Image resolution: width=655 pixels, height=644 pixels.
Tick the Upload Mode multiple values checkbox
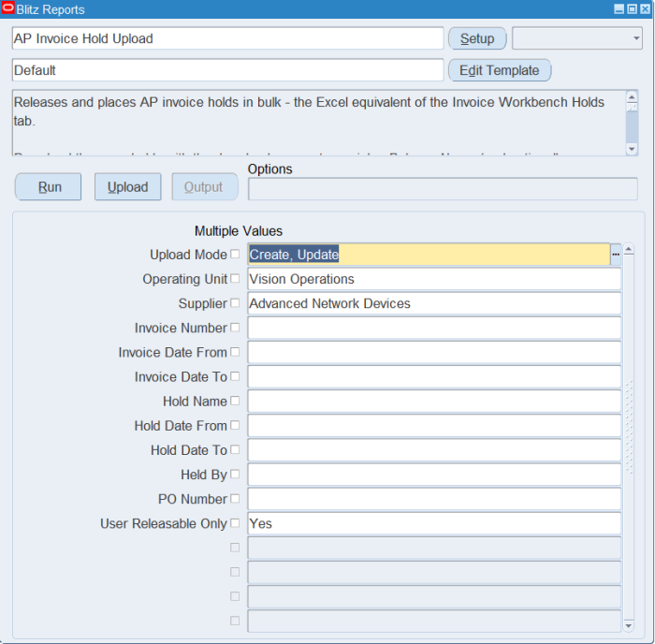[x=235, y=254]
